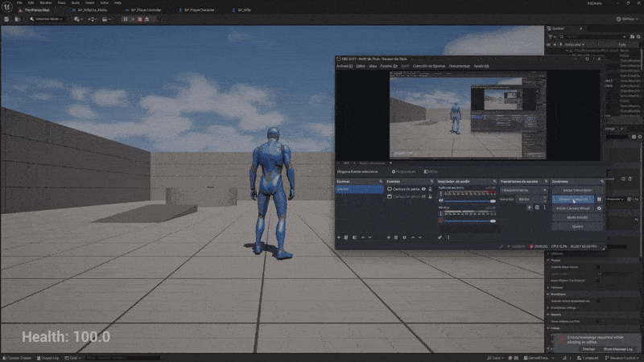The height and width of the screenshot is (362, 644).
Task: Open OBS Paneles menu
Action: (388, 66)
